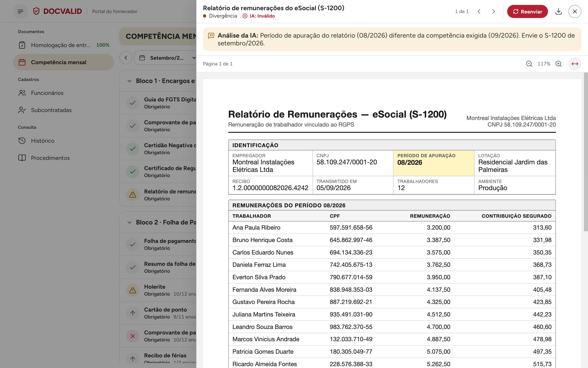Click the AI analysis comment icon
This screenshot has width=588, height=368.
tap(211, 36)
